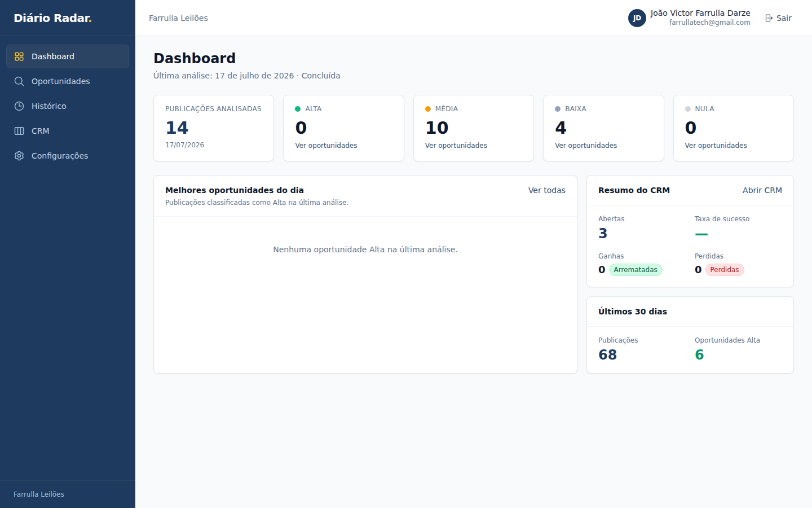Click the Resumo do CRM heading
The height and width of the screenshot is (508, 812).
coord(634,190)
